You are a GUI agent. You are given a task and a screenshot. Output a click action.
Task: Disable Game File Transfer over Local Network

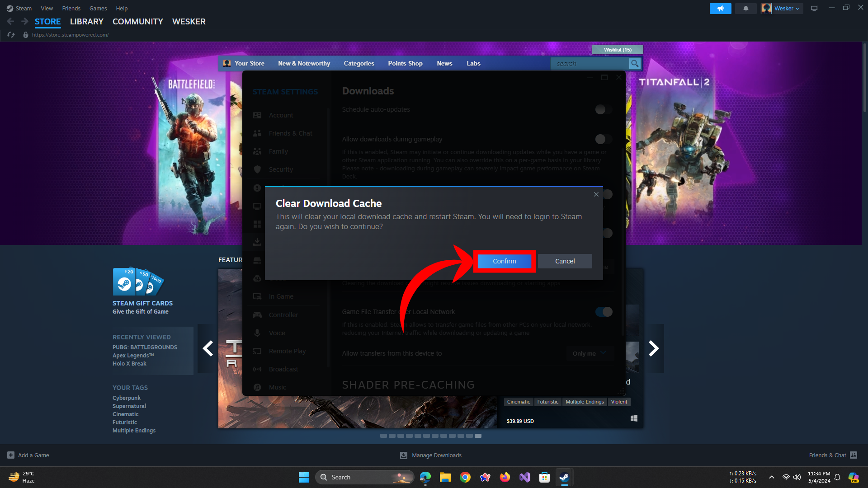pyautogui.click(x=603, y=312)
